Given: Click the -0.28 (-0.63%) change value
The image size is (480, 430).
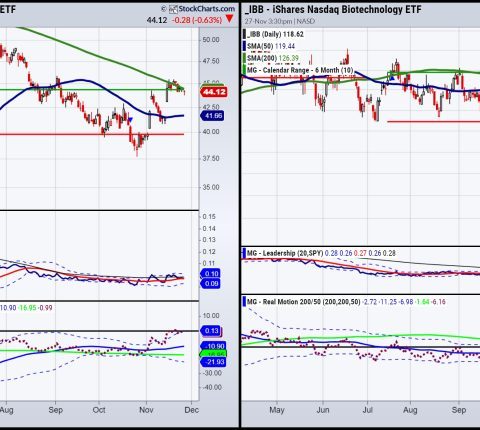Looking at the screenshot, I should pos(197,20).
